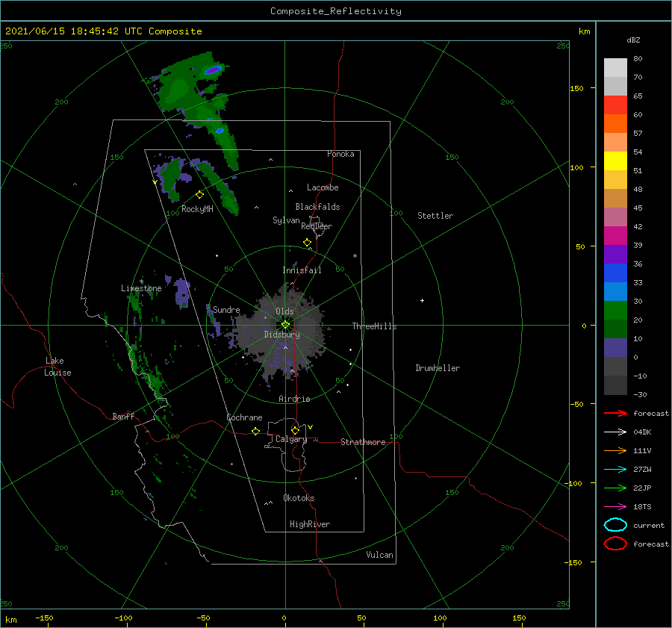
Task: Click the Banff label
Action: pyautogui.click(x=123, y=416)
